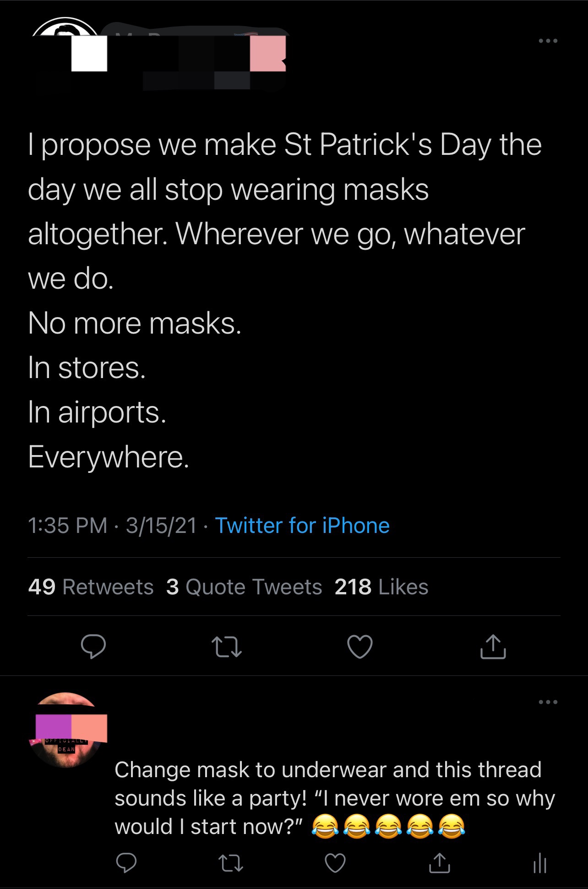Viewport: 588px width, 889px height.
Task: Tap the reply text about underwear
Action: point(334,798)
